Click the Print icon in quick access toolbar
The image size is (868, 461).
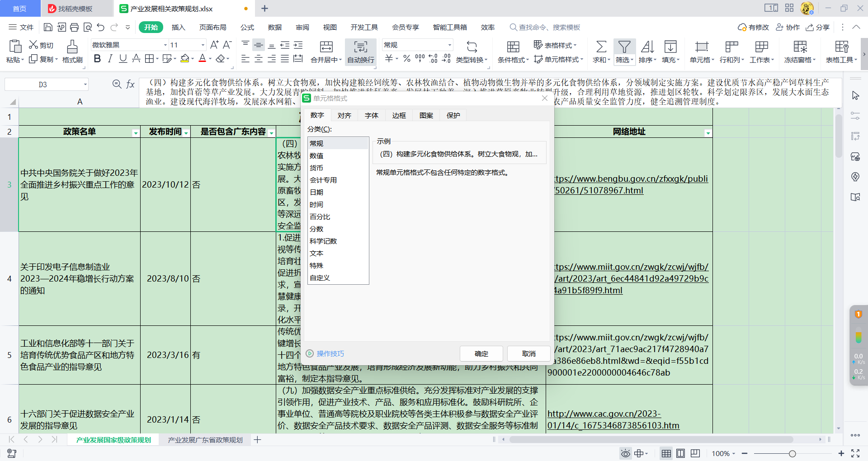(x=74, y=27)
